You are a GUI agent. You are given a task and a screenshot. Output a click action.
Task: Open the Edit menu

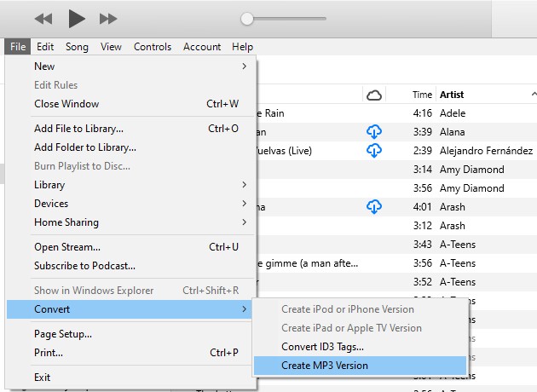[x=45, y=47]
